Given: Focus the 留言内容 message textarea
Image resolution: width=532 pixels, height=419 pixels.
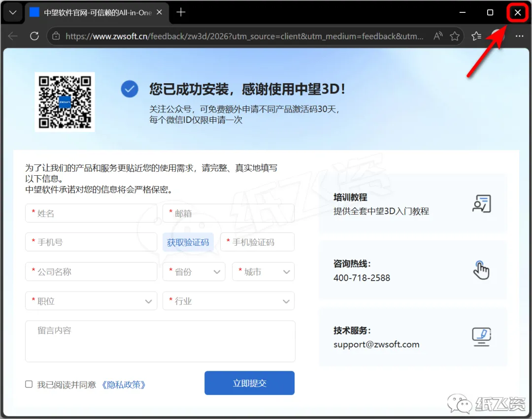Looking at the screenshot, I should (x=160, y=341).
